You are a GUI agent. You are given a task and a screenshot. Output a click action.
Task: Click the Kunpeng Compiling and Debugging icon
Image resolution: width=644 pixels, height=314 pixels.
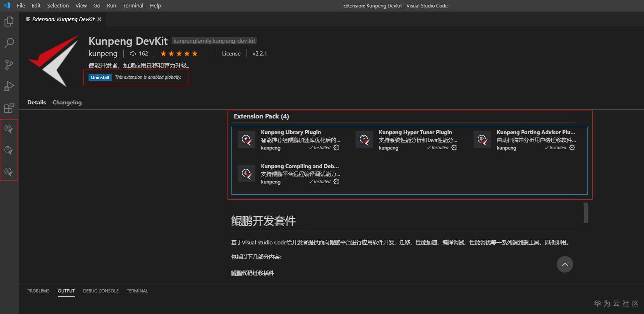click(x=247, y=174)
